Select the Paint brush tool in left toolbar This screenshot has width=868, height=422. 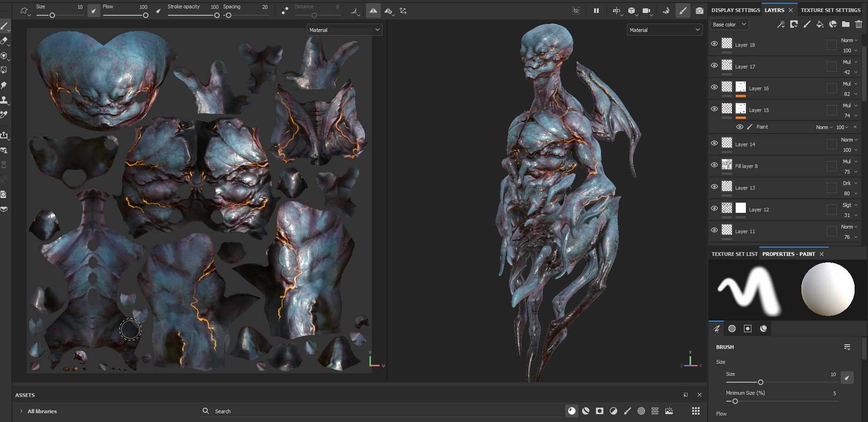click(4, 26)
